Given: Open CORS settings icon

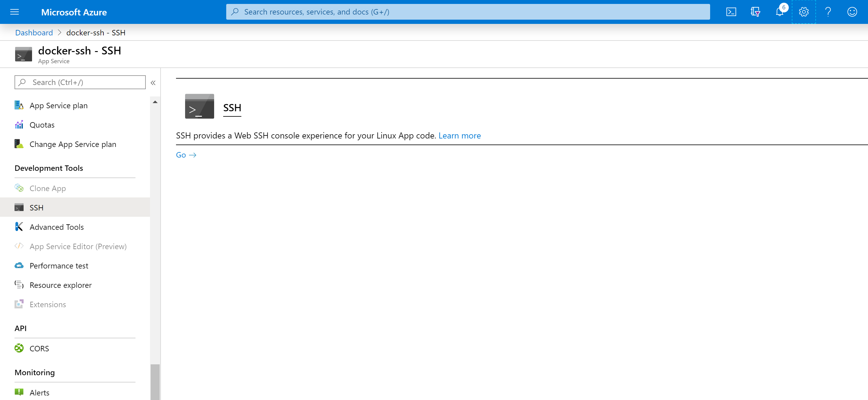Looking at the screenshot, I should pos(19,348).
